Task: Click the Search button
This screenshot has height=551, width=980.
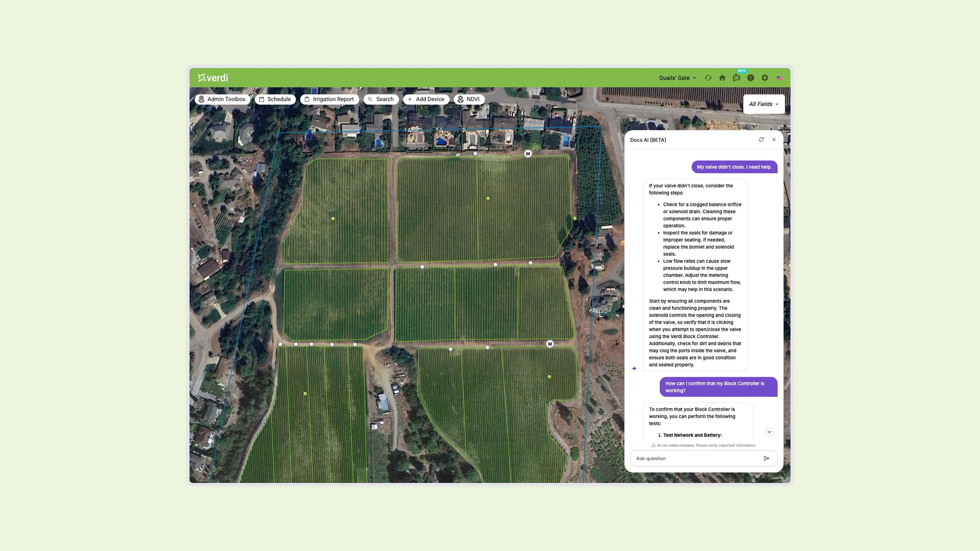Action: (381, 99)
